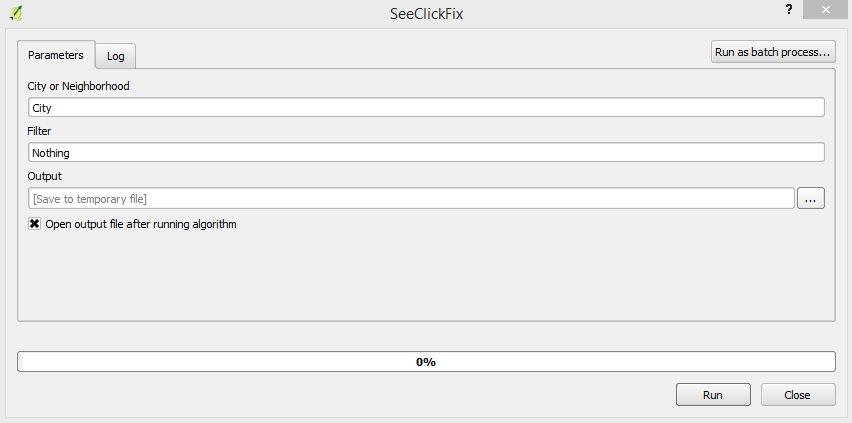Viewport: 852px width, 423px height.
Task: Click the City or Neighborhood label
Action: coord(79,86)
